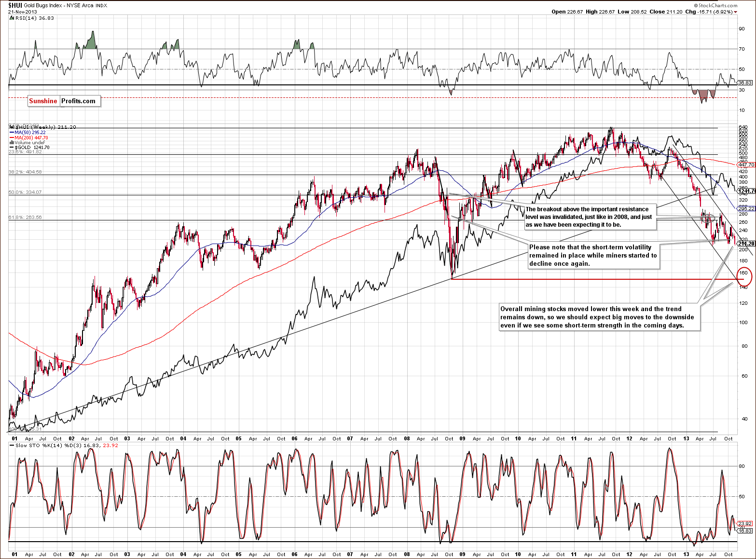Click the 36.83 RSI value tag on the axis
756x559 pixels.
(745, 82)
